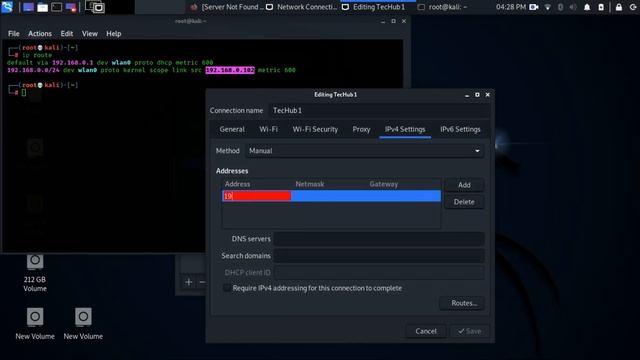Open the Kali applications menu icon
Viewport: 640px width, 360px height.
(x=7, y=7)
